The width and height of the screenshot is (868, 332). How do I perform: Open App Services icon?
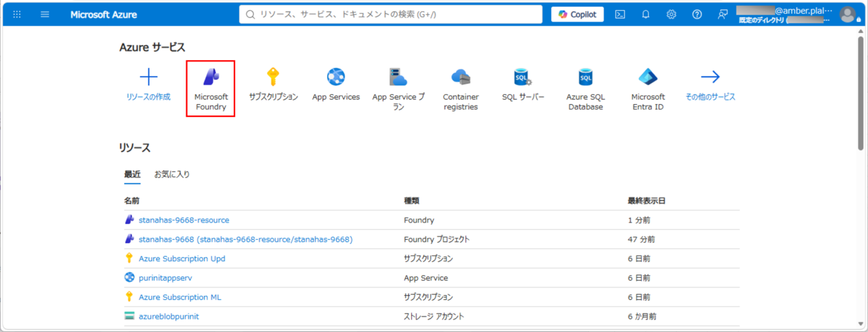click(x=336, y=77)
